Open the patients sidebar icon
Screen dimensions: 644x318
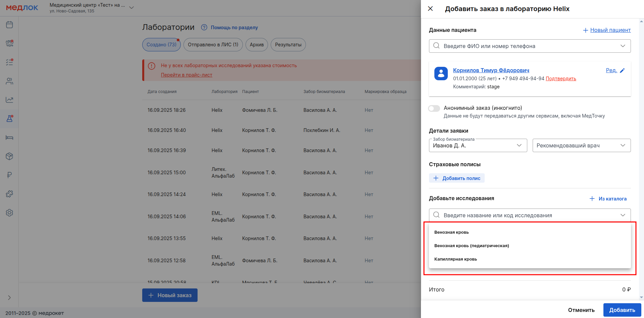tap(9, 81)
